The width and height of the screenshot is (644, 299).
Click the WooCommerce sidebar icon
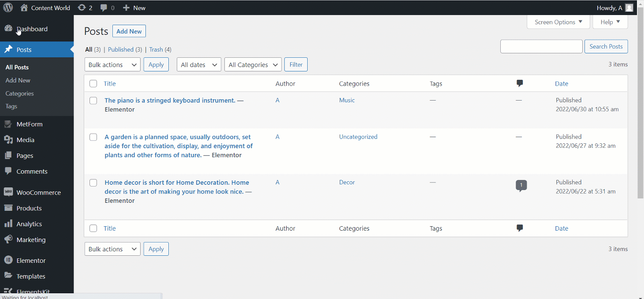[x=8, y=192]
